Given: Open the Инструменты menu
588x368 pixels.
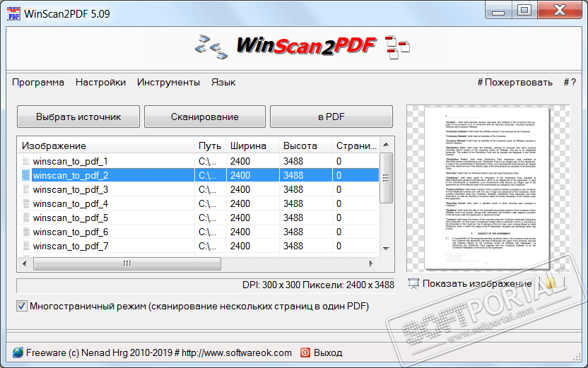Looking at the screenshot, I should coord(168,82).
